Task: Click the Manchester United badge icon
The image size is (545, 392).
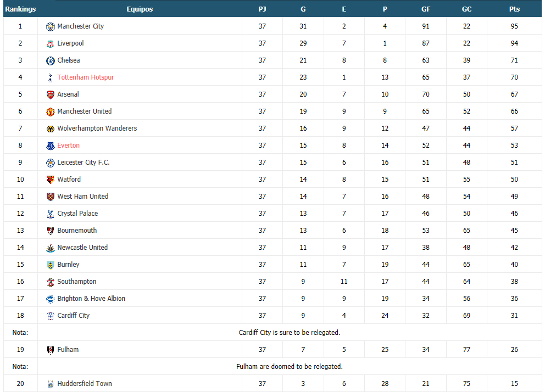Action: [51, 111]
